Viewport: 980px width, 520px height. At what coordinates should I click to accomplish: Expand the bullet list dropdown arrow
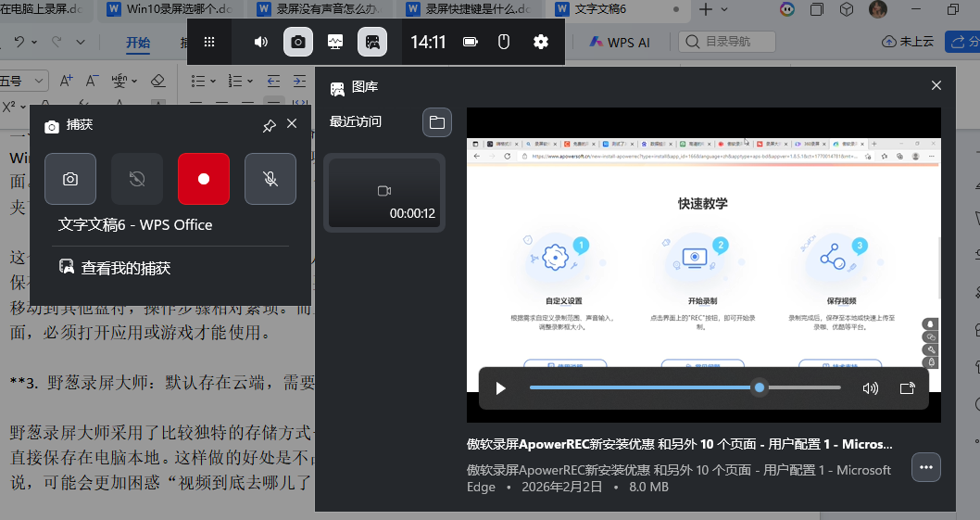[x=213, y=81]
